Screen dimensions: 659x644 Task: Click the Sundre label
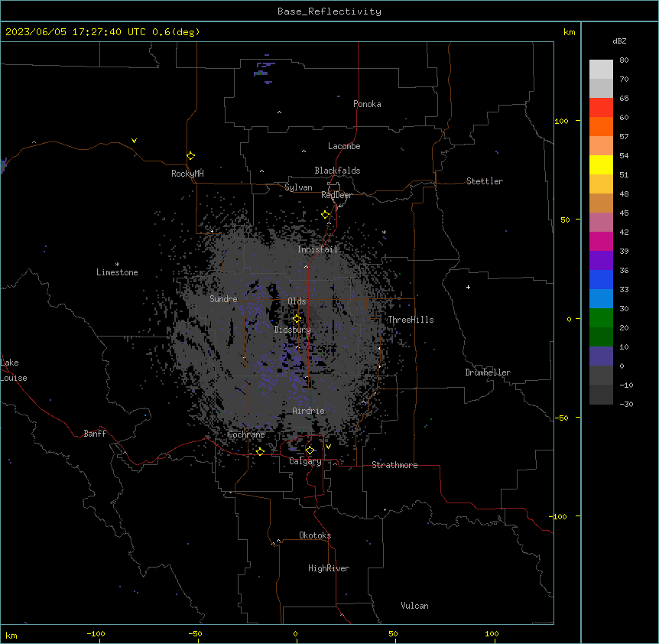(x=223, y=299)
